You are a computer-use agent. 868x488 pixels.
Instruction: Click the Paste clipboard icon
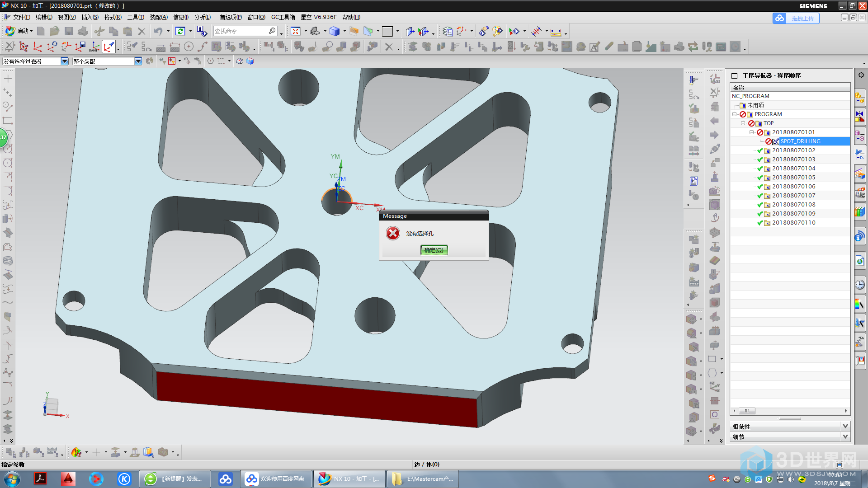click(x=127, y=31)
